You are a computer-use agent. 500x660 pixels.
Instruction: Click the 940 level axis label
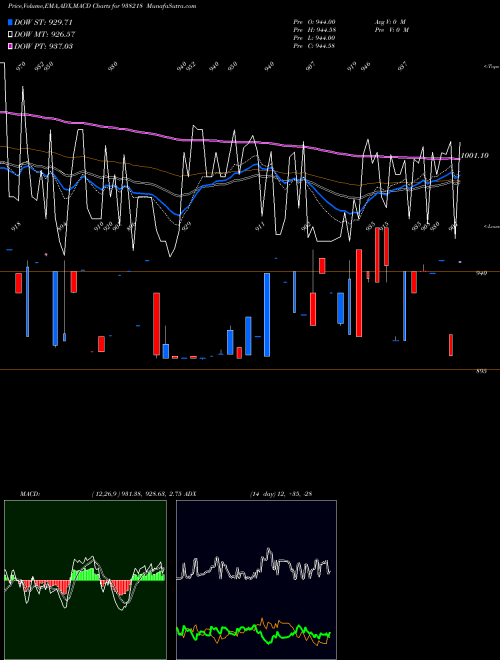pyautogui.click(x=481, y=273)
